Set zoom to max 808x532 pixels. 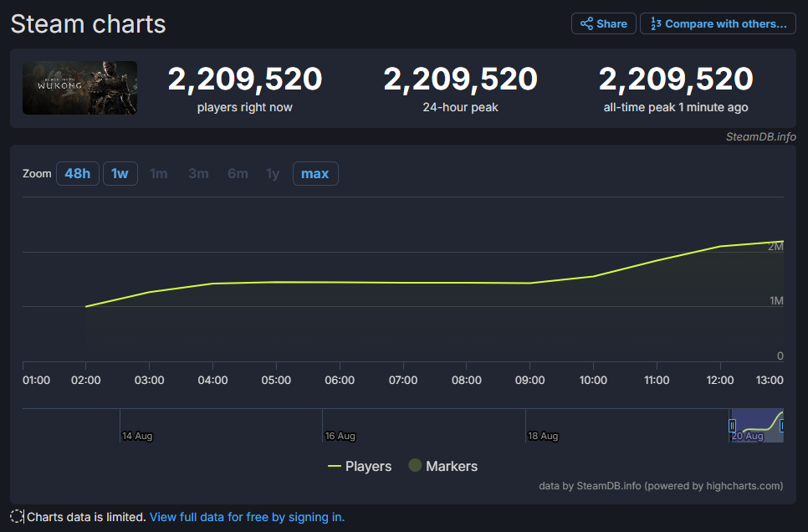(315, 174)
